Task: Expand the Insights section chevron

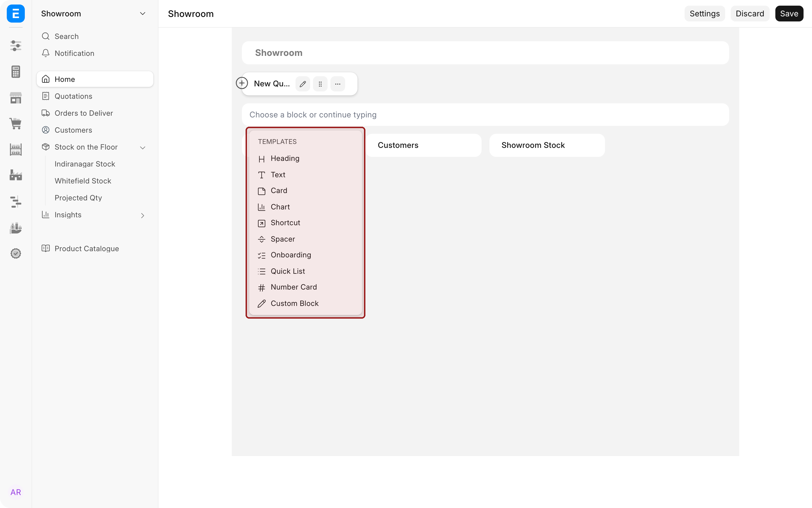Action: (143, 215)
